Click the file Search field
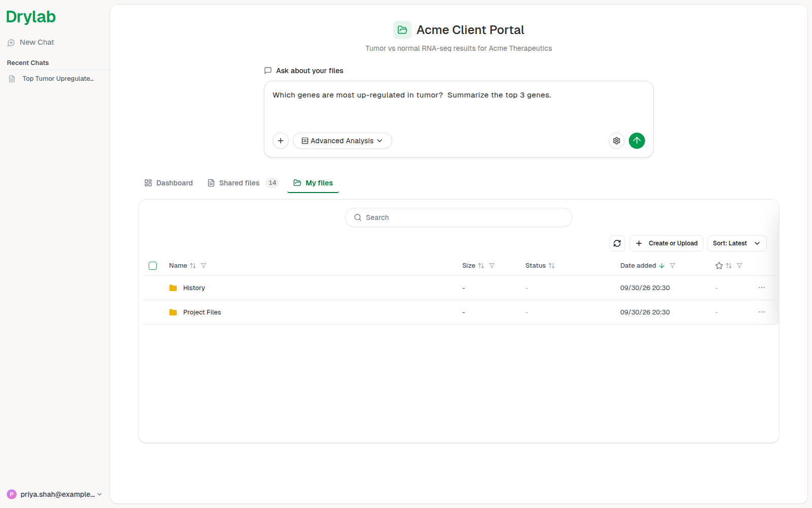This screenshot has width=812, height=508. point(459,217)
